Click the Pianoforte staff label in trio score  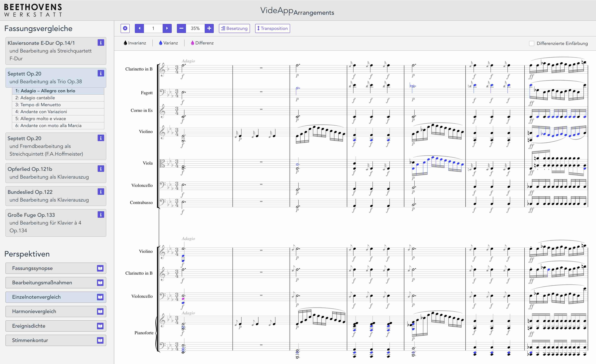[x=144, y=333]
